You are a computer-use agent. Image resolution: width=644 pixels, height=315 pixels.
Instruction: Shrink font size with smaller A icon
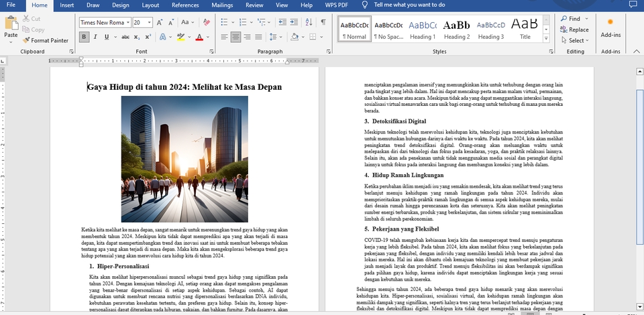click(171, 23)
